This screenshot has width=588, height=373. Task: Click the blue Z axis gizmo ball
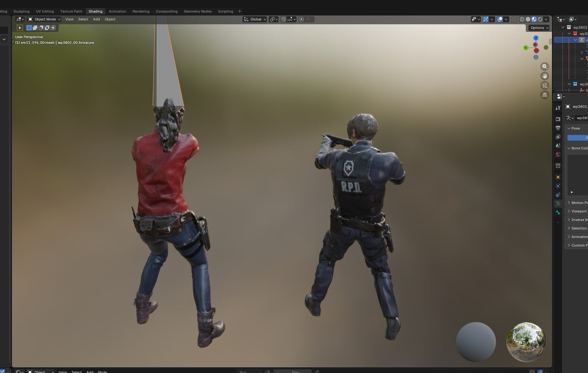[x=536, y=38]
